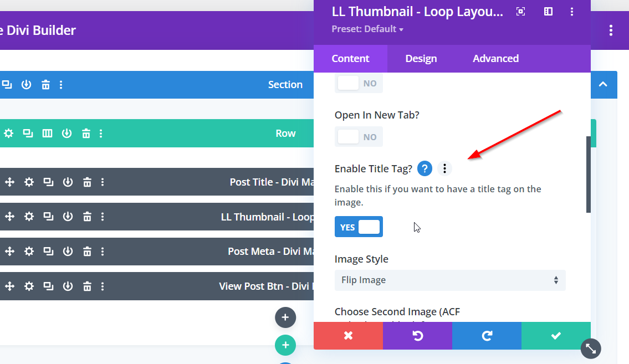Click the settings panel vertical scrollbar
Screen dimensions: 629x364
588,175
